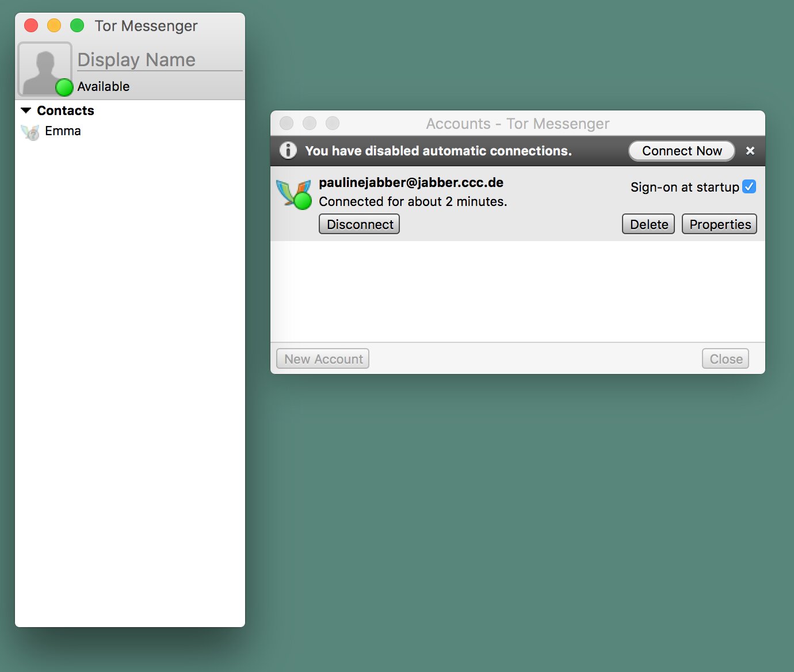
Task: Delete the paulinejabber account
Action: coord(648,224)
